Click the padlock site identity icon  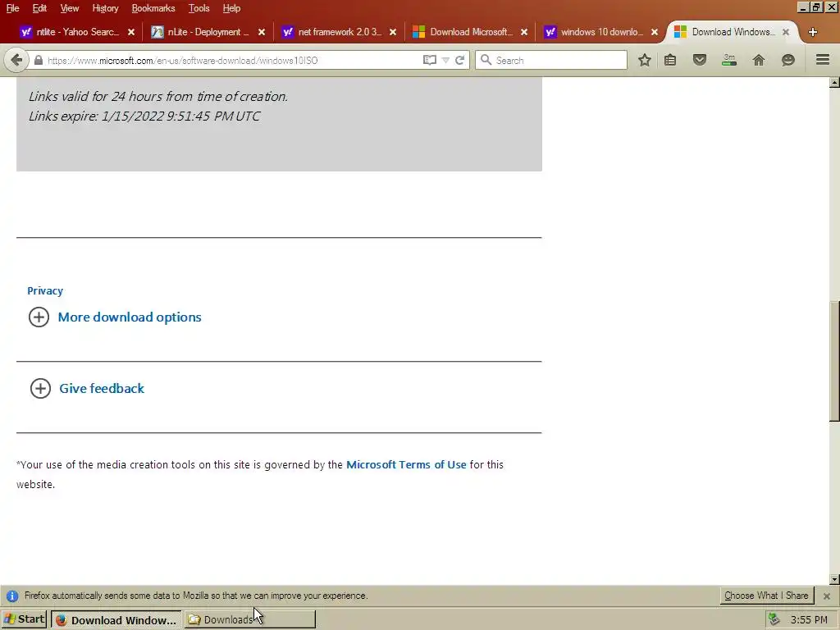click(x=38, y=61)
